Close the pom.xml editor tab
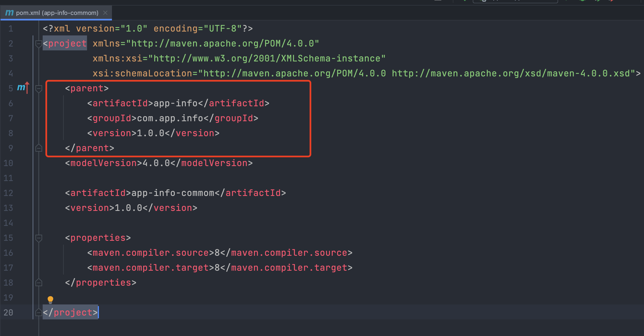 (105, 13)
